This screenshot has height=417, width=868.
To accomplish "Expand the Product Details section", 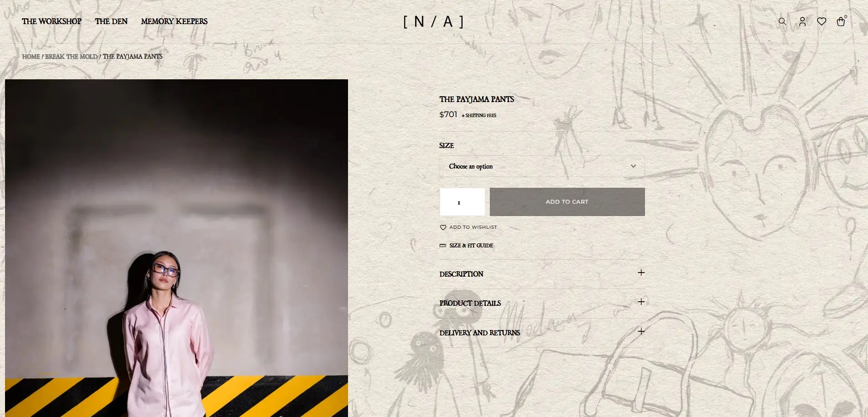I will (x=542, y=303).
